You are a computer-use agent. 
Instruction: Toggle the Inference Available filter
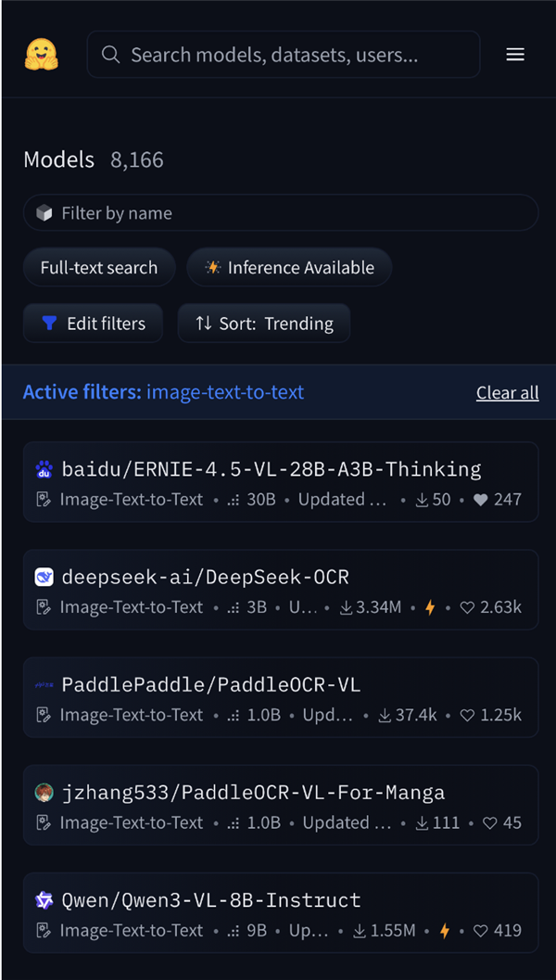[x=289, y=268]
